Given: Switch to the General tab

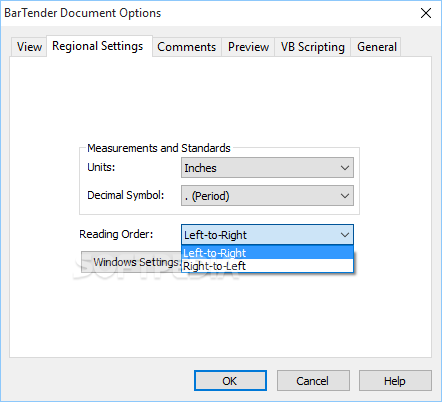Looking at the screenshot, I should point(376,47).
